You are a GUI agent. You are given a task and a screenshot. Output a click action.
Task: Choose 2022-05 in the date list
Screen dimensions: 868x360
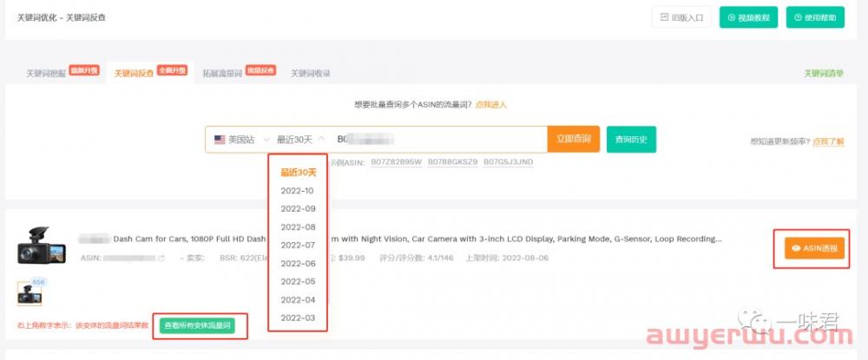click(x=298, y=281)
